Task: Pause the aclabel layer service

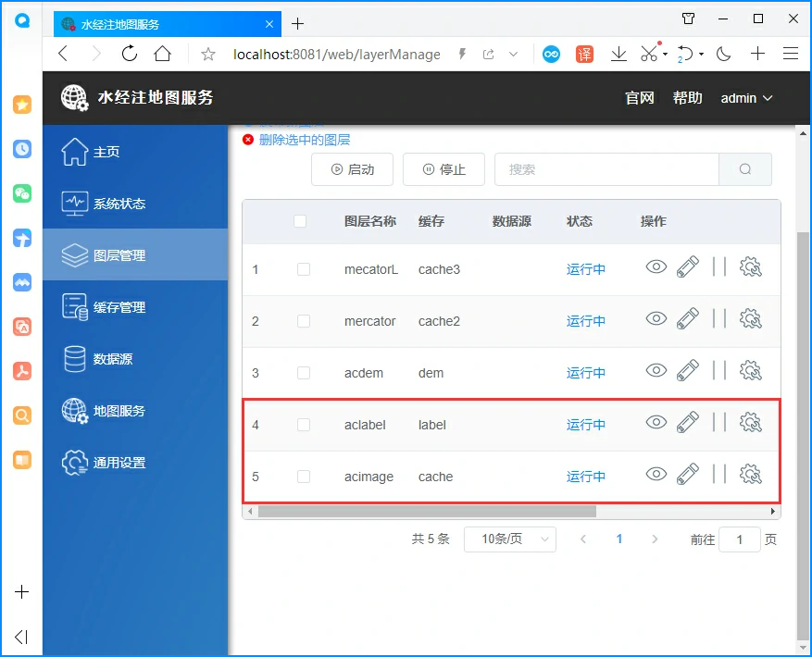Action: [719, 423]
